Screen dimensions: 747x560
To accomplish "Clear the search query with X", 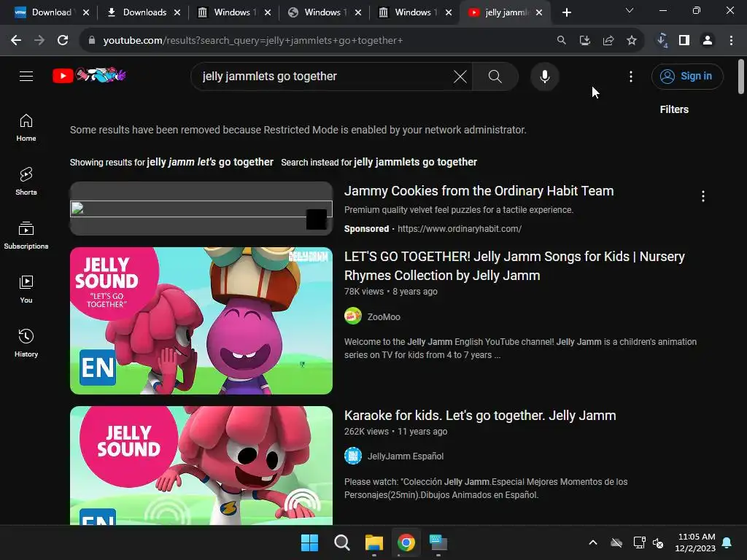I will click(460, 76).
